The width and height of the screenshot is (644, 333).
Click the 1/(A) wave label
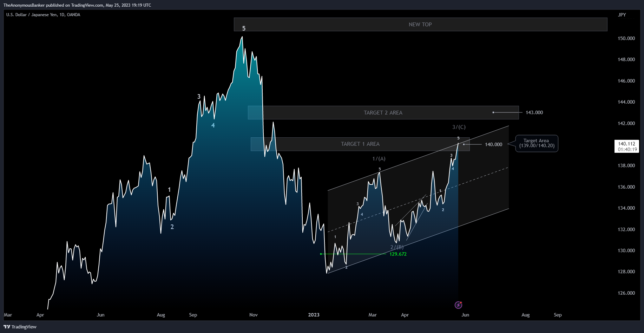(x=379, y=159)
